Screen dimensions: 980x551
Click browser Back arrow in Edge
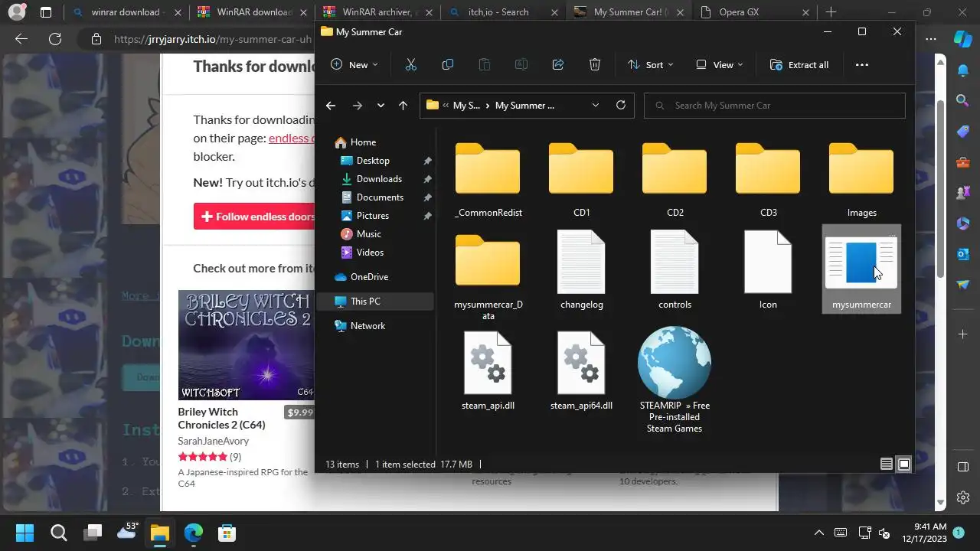point(21,39)
